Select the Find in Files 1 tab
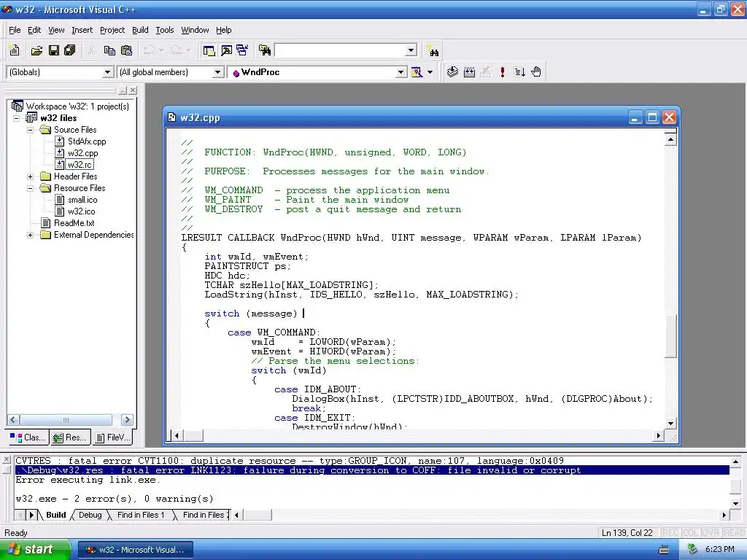The width and height of the screenshot is (747, 560). tap(141, 515)
